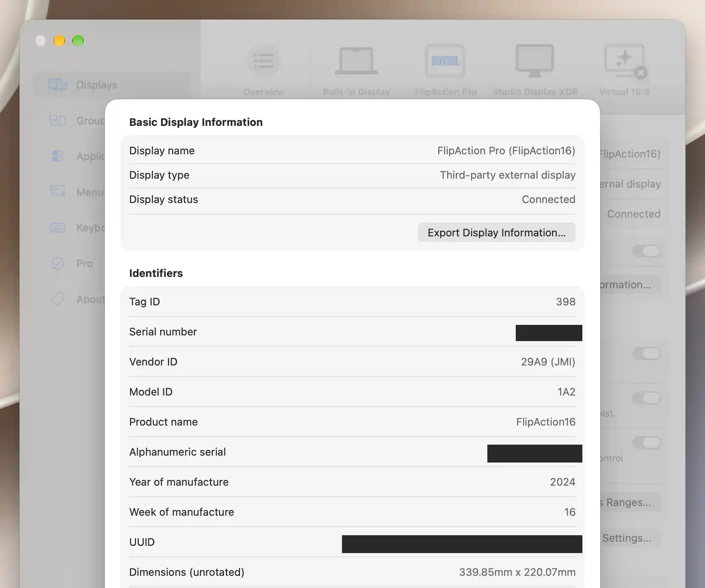Open the Overview tab list icon
The height and width of the screenshot is (588, 705).
tap(264, 61)
